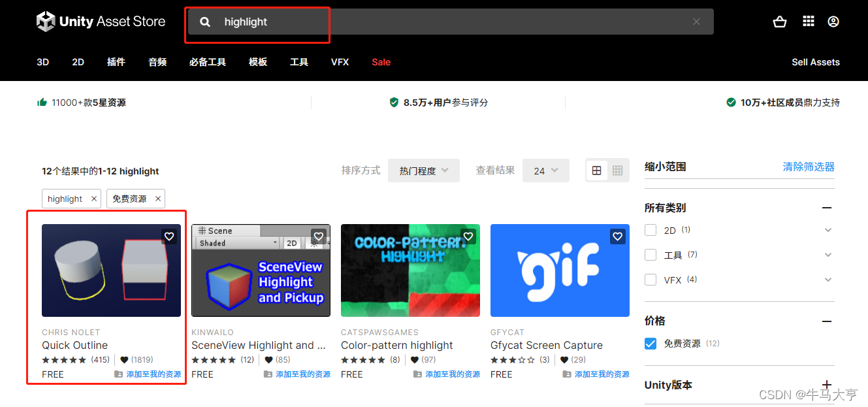Open the Unity Asset Store home logo

[101, 22]
